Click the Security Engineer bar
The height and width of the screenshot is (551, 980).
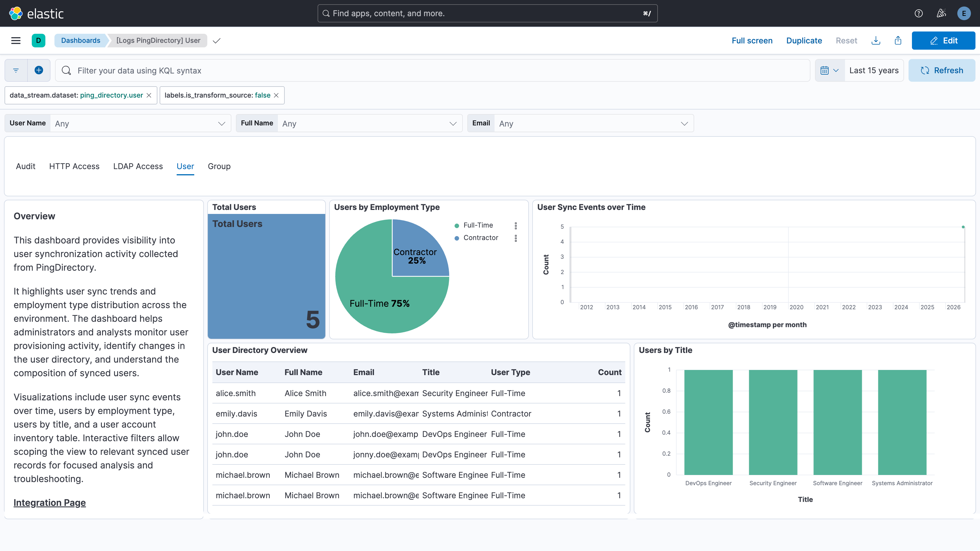click(773, 422)
